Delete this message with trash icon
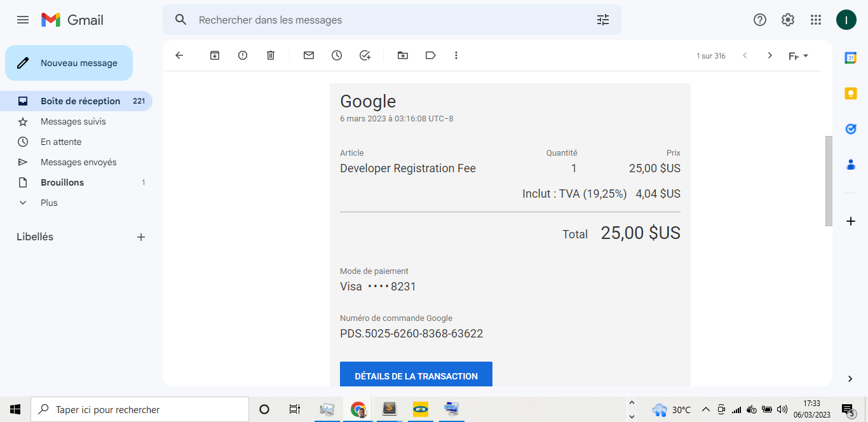868x422 pixels. pos(271,55)
